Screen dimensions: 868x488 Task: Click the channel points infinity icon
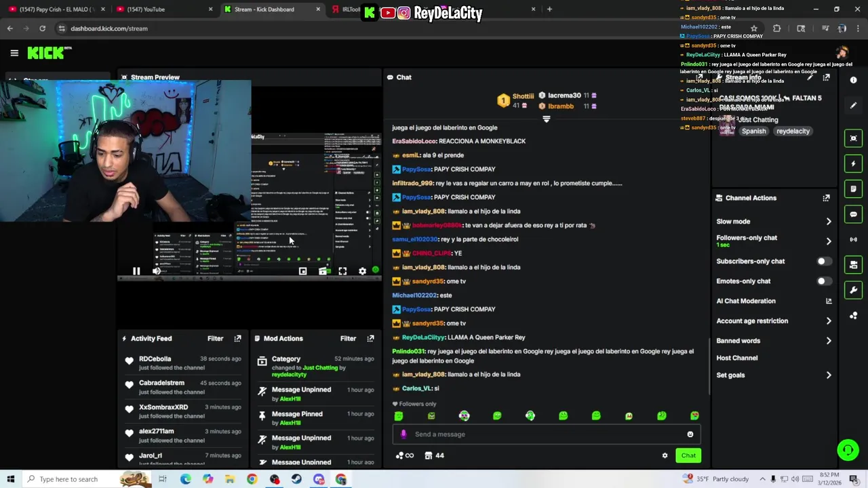coord(404,455)
